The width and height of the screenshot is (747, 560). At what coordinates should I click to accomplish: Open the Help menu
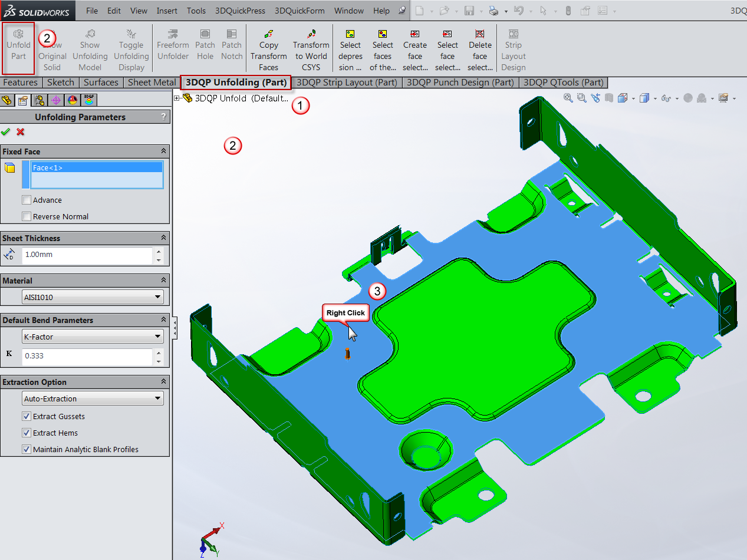tap(381, 11)
